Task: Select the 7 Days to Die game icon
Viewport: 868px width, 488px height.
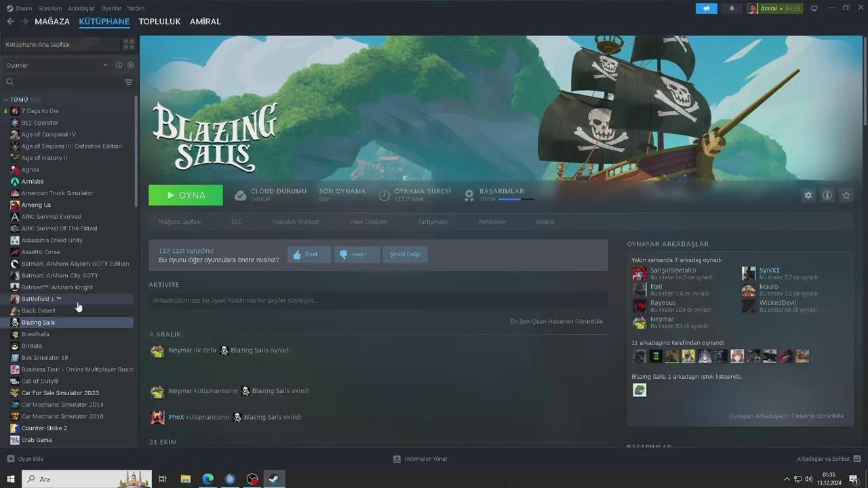Action: click(15, 111)
